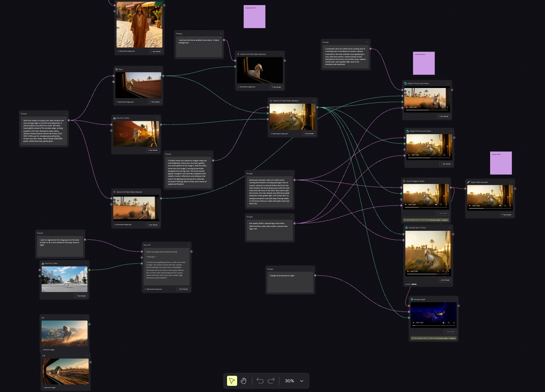Image resolution: width=545 pixels, height=392 pixels.
Task: Mute audio on Veo 3.1 Image to Video
Action: point(436,204)
